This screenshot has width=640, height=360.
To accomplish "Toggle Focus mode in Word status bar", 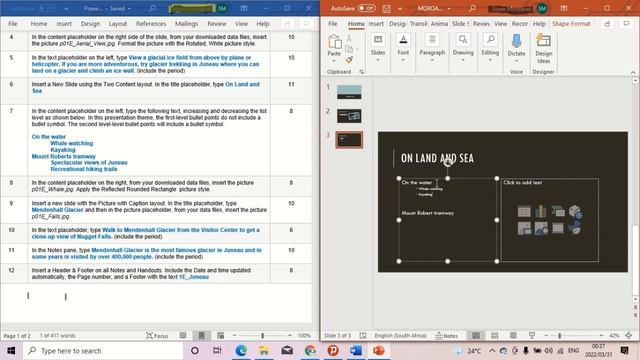I will tap(157, 336).
